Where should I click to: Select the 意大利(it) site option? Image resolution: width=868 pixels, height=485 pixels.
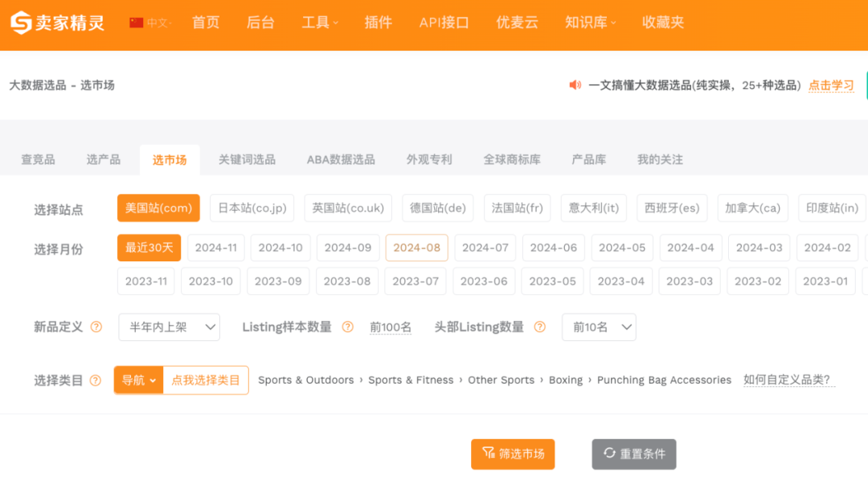(x=593, y=208)
